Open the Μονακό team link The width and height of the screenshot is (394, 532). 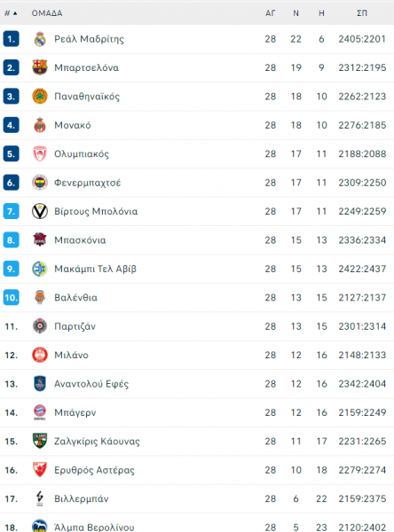pos(73,125)
